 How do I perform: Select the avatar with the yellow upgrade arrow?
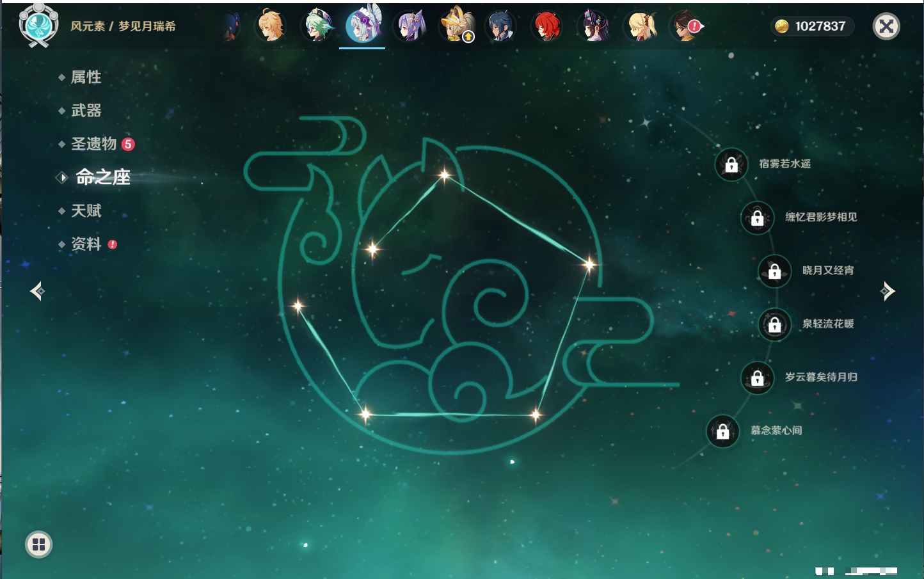click(456, 26)
